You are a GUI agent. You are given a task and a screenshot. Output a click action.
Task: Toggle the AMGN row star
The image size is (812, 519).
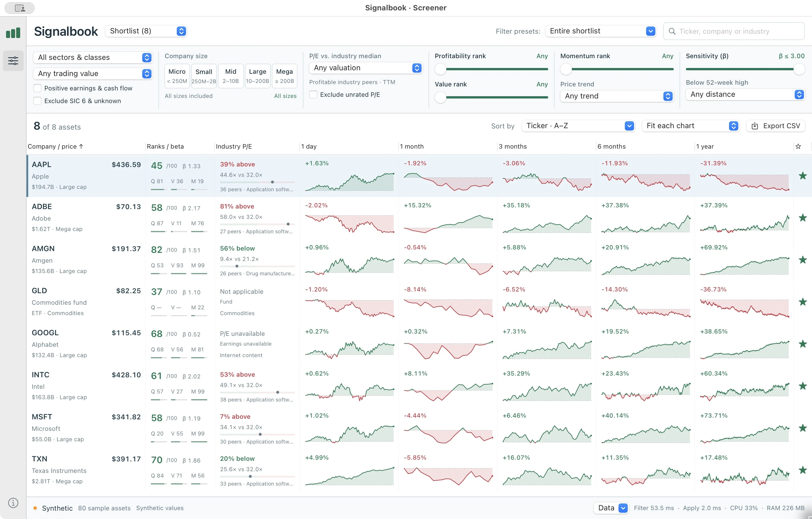(x=802, y=260)
